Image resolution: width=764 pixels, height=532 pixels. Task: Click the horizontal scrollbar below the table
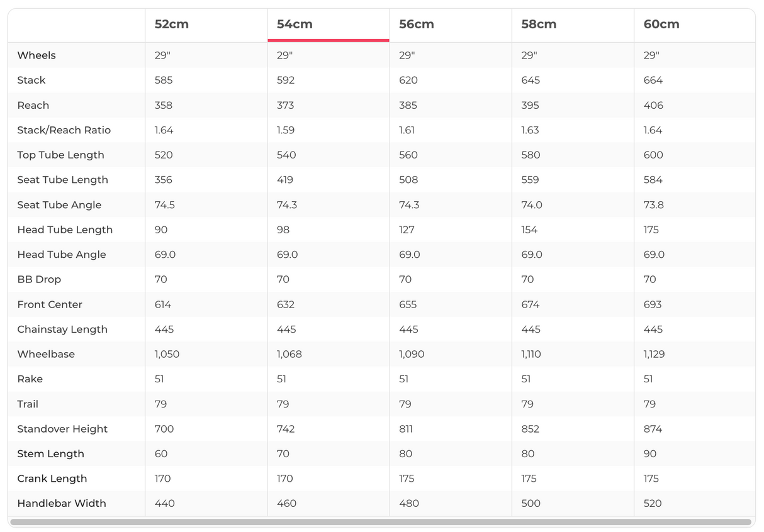pyautogui.click(x=381, y=522)
